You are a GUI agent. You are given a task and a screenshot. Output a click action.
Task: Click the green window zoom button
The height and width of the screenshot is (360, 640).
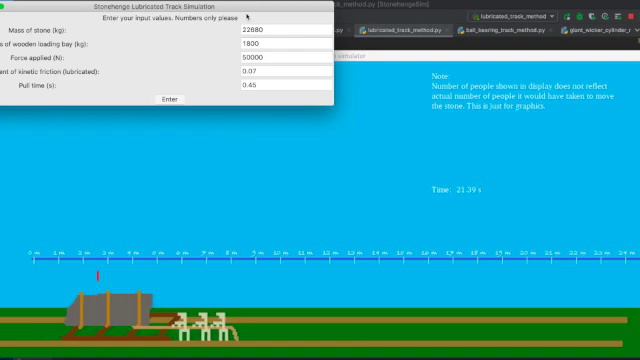(x=2, y=7)
